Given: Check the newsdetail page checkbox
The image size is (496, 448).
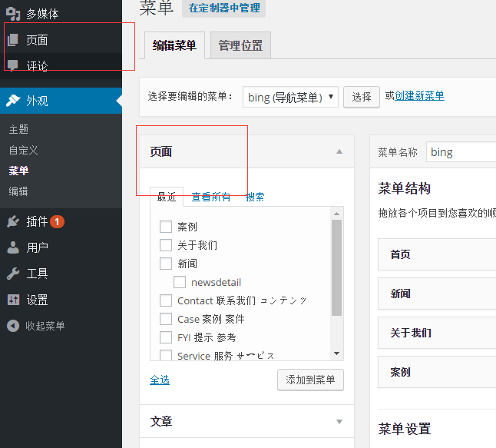Looking at the screenshot, I should click(x=180, y=282).
